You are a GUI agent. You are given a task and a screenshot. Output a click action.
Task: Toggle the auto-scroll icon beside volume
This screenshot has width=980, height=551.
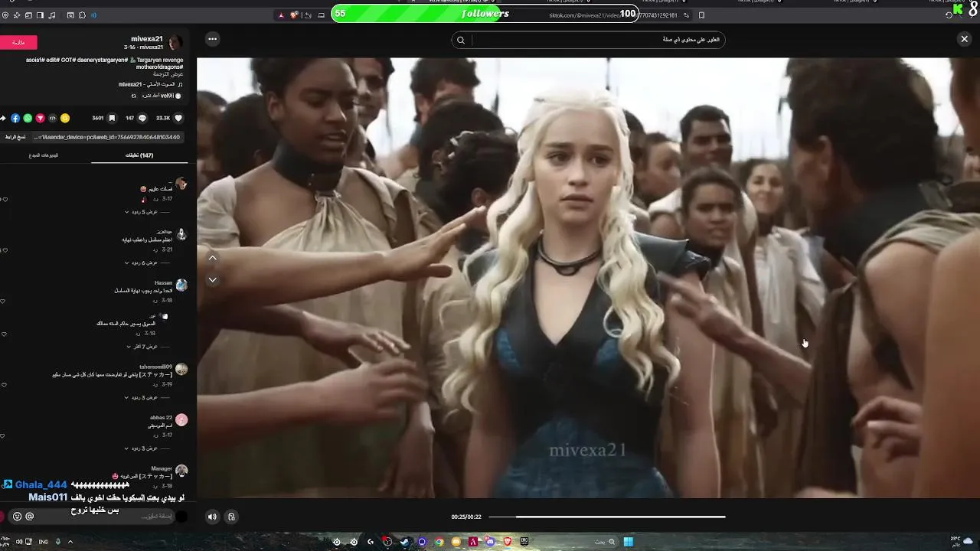pyautogui.click(x=231, y=517)
